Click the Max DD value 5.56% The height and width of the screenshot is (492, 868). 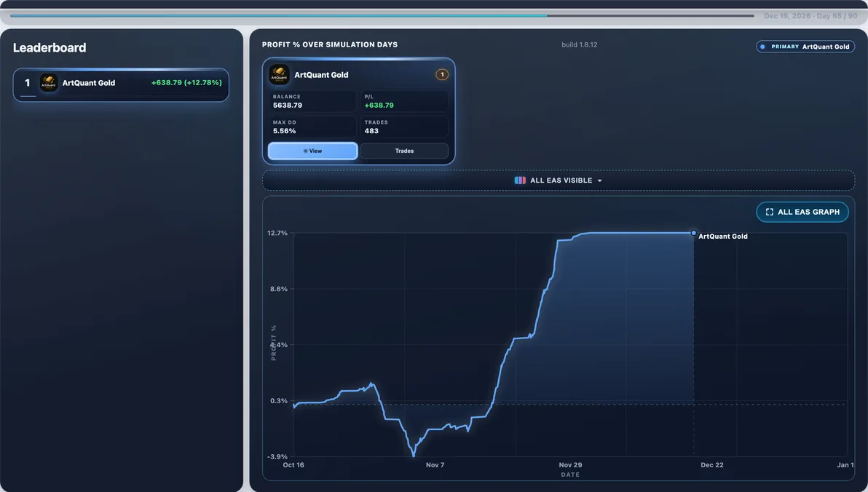284,131
